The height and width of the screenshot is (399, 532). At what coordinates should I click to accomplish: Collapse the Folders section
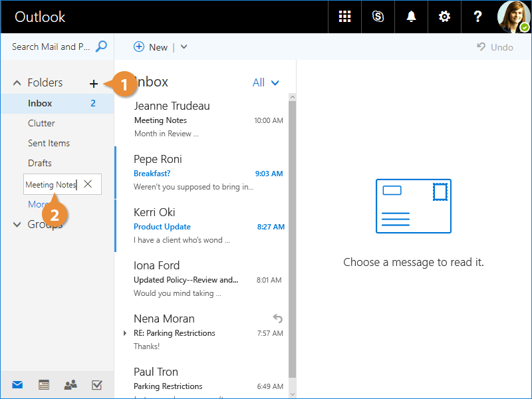[17, 83]
